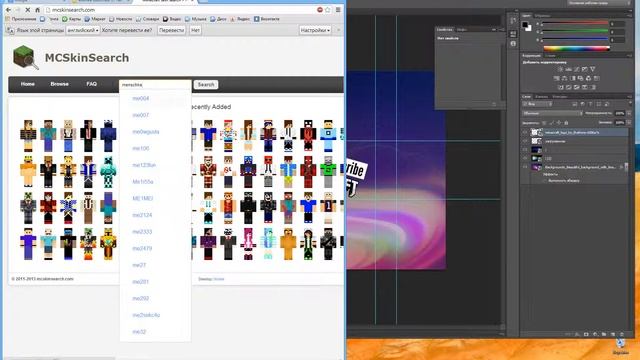
Task: Switch to the Swatches tab beside Color
Action: (x=542, y=16)
